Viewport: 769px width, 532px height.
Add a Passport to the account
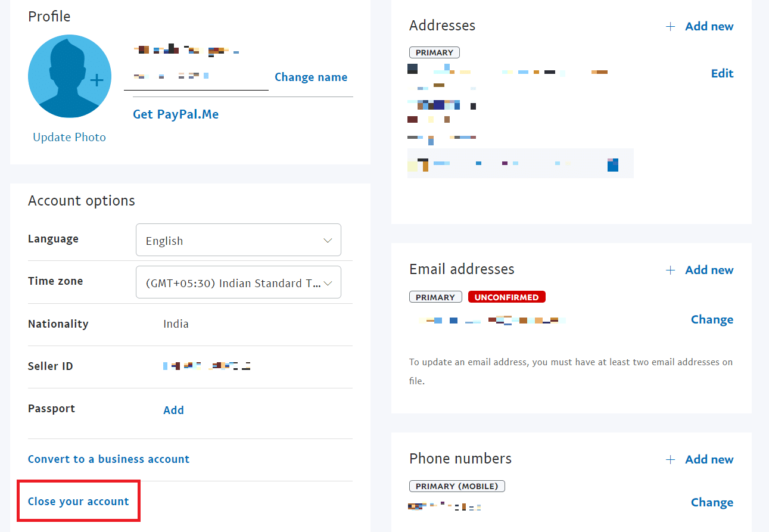pyautogui.click(x=173, y=410)
